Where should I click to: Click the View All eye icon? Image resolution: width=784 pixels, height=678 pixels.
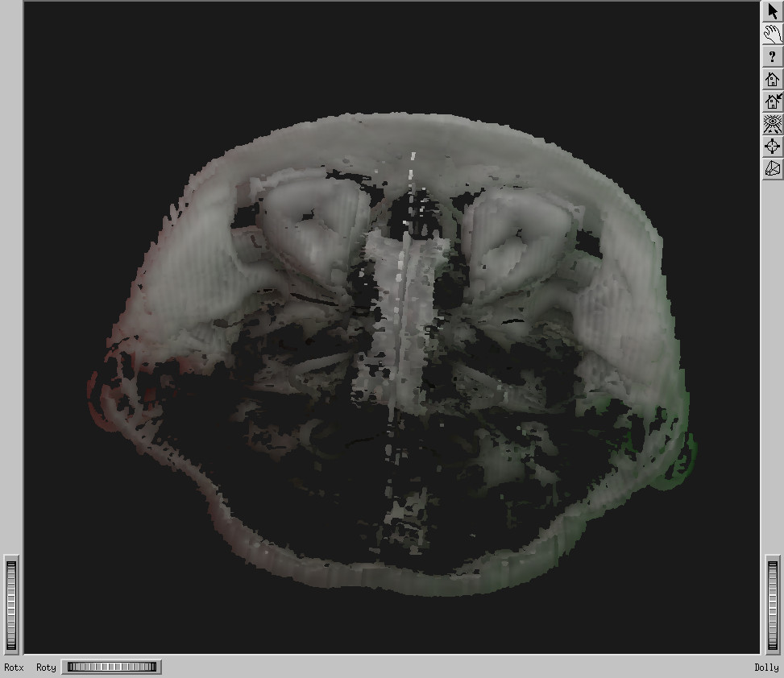772,124
